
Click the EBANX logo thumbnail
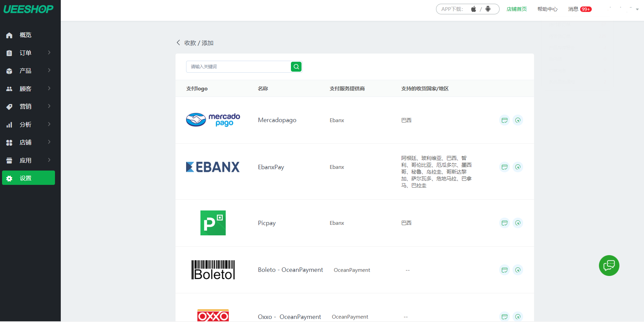click(213, 167)
